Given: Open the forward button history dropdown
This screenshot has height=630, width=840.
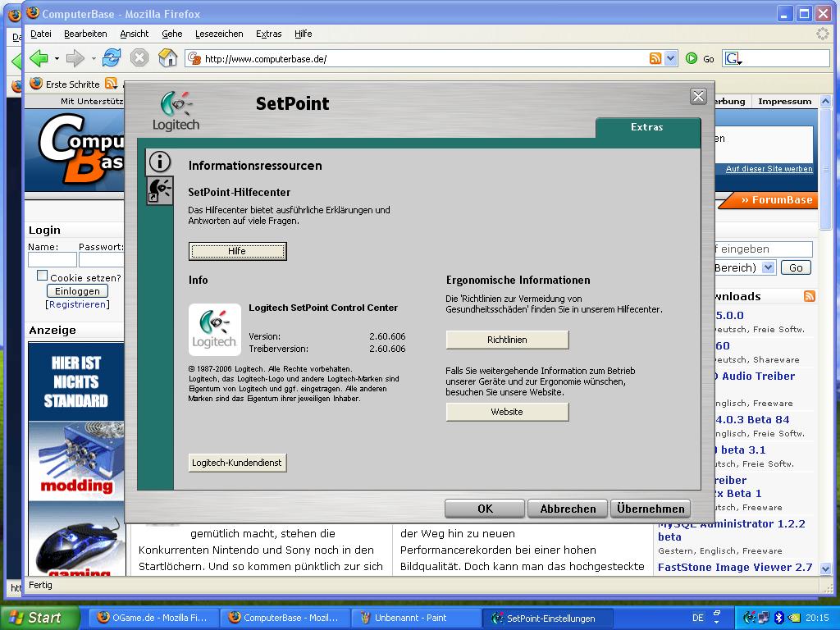Looking at the screenshot, I should 94,58.
